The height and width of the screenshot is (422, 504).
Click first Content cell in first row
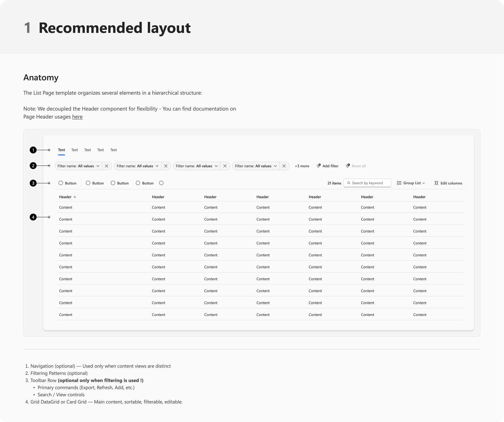(66, 207)
